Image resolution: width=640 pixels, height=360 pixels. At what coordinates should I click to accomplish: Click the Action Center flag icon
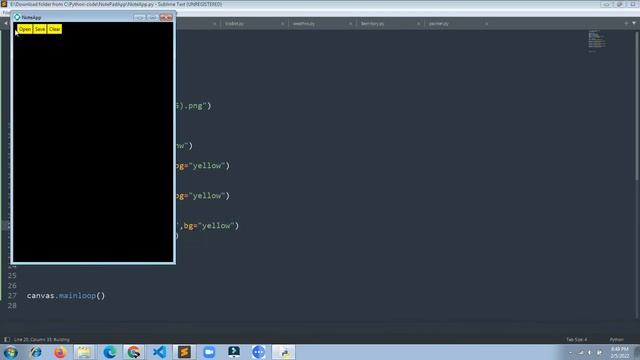(599, 352)
